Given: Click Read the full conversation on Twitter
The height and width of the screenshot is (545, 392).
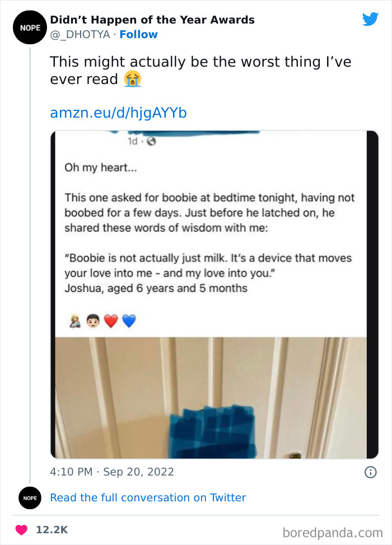Looking at the screenshot, I should (148, 497).
